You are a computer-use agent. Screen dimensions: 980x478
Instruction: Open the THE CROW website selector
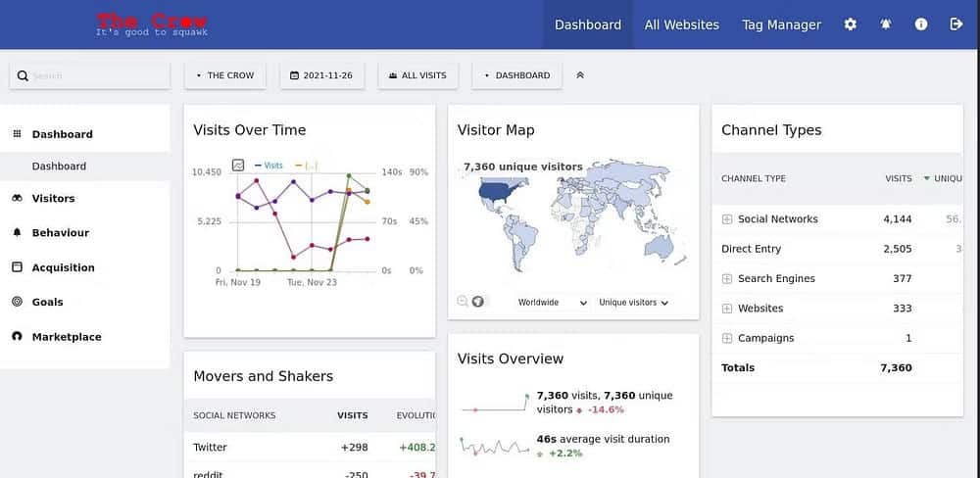point(225,75)
